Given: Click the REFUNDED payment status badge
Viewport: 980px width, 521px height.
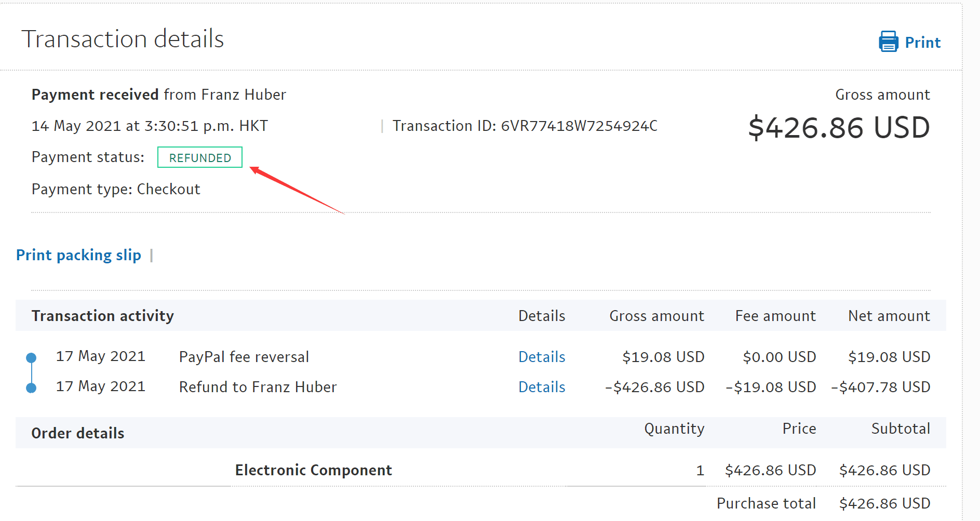Looking at the screenshot, I should point(200,157).
